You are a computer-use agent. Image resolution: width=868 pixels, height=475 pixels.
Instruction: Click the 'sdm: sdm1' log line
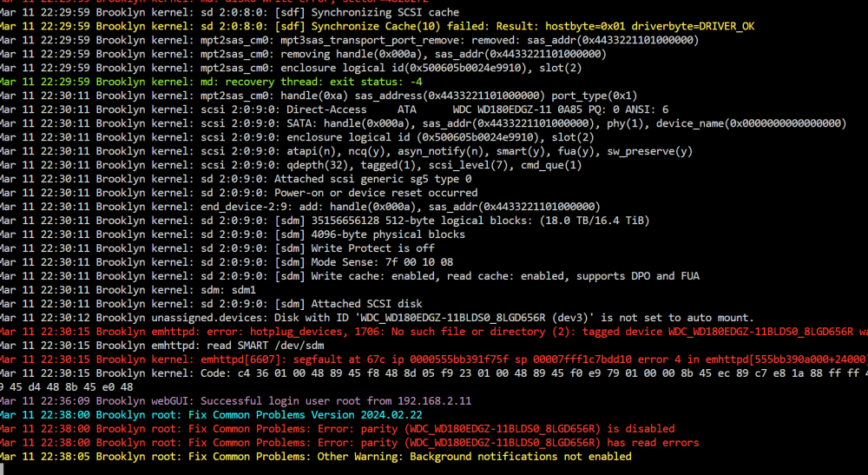[x=128, y=289]
